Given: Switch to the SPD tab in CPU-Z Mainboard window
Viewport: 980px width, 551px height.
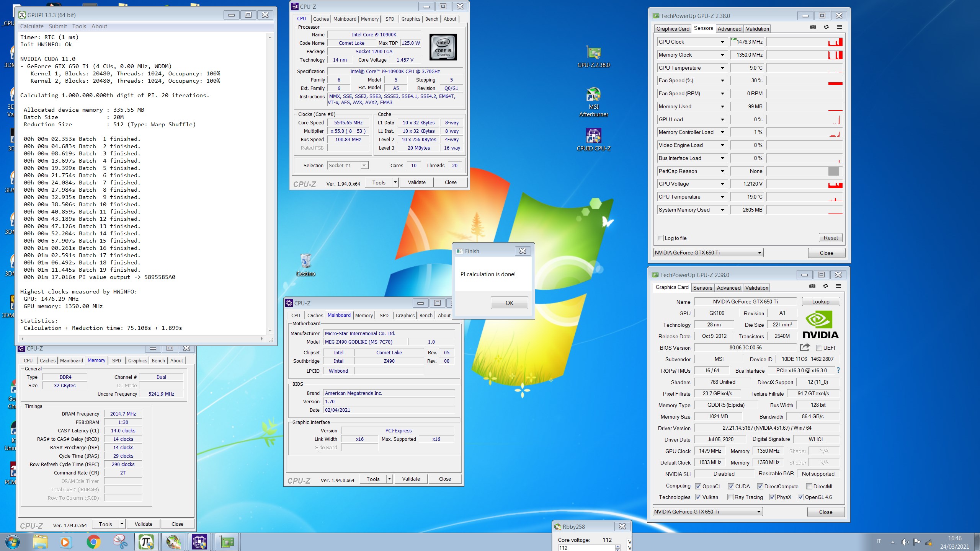Looking at the screenshot, I should [384, 315].
